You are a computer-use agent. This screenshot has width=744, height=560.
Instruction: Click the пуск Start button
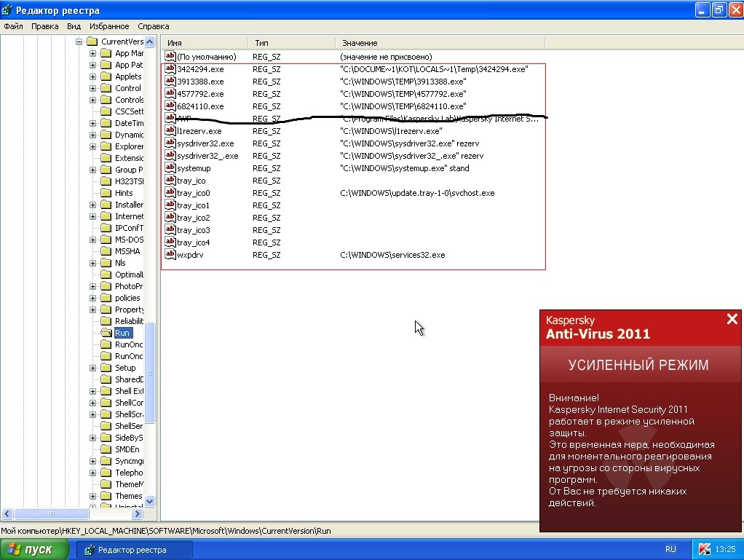click(x=35, y=549)
